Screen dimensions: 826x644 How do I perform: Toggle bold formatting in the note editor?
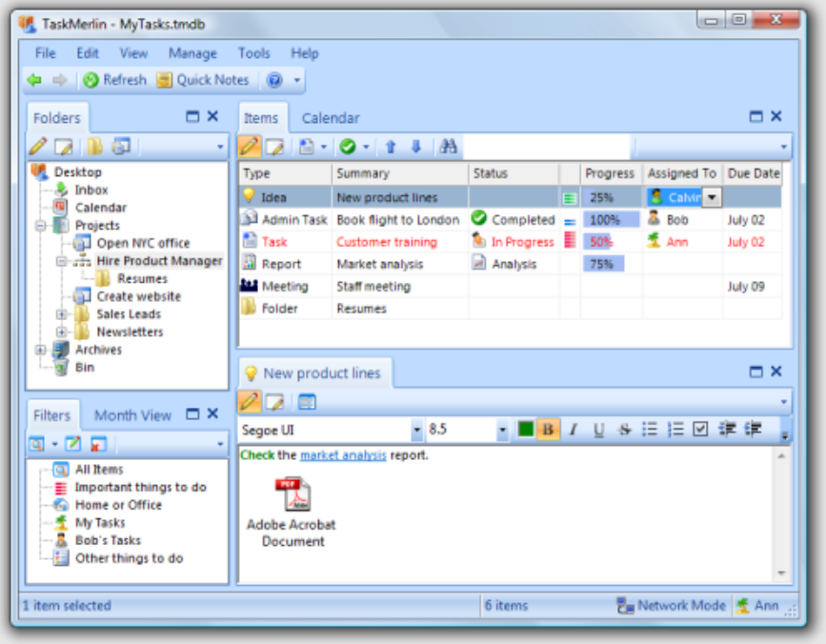tap(548, 430)
